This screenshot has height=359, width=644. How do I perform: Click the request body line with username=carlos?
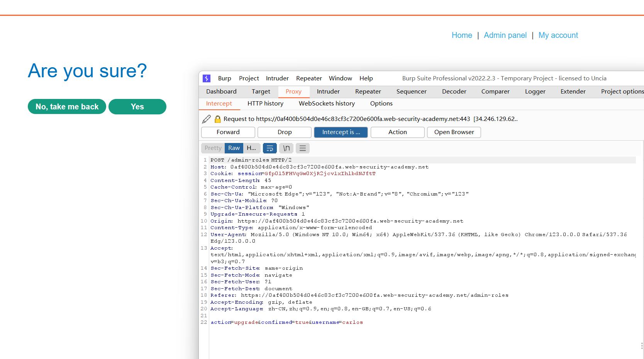point(286,322)
